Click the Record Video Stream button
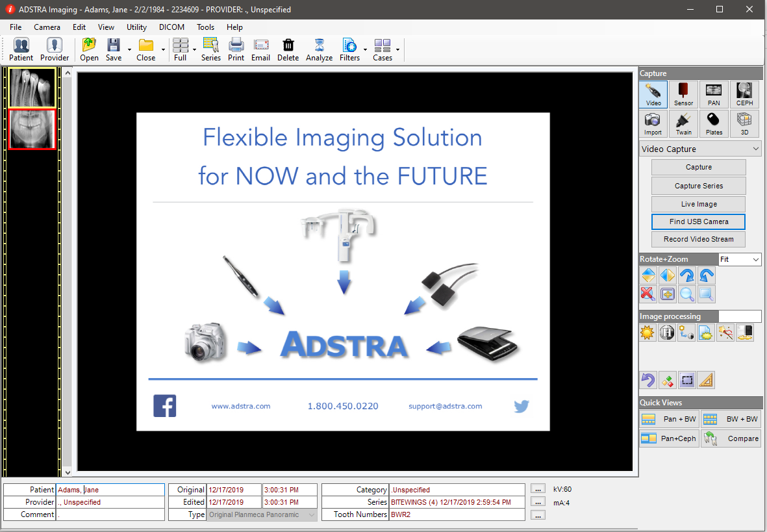767x532 pixels. point(699,239)
